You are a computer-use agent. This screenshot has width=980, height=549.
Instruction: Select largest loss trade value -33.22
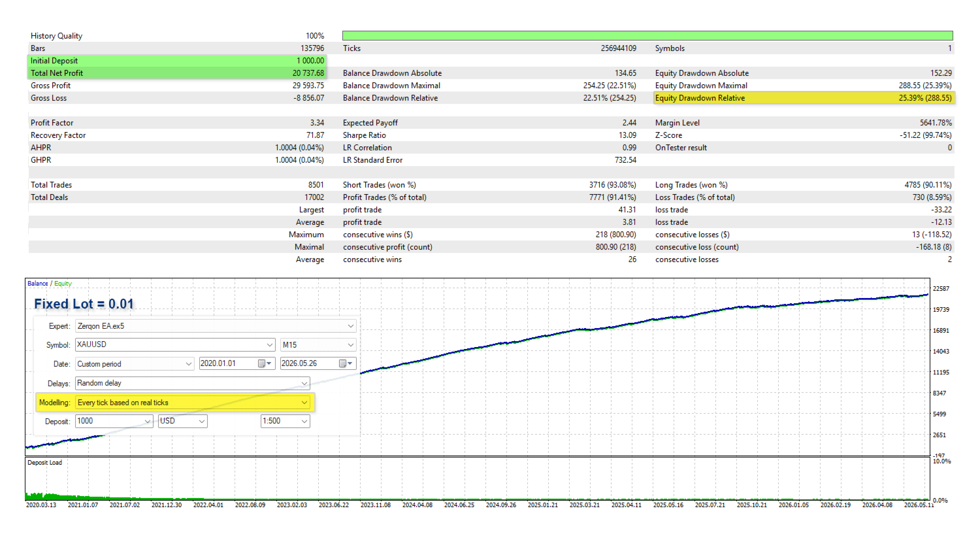click(941, 210)
